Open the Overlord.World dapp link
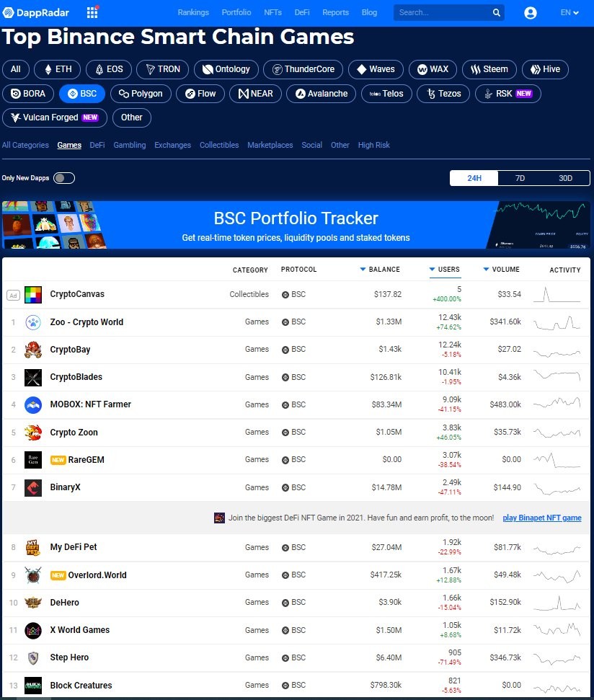The image size is (594, 700). pyautogui.click(x=97, y=575)
